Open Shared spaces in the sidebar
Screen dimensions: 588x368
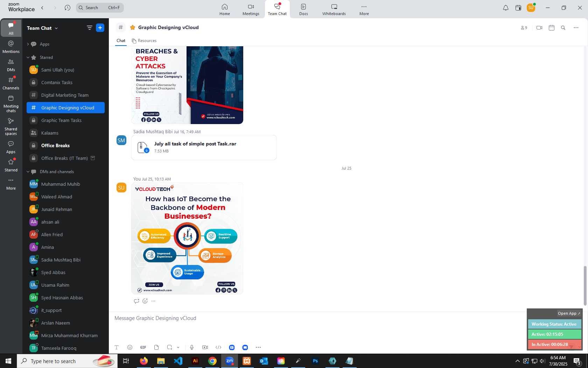point(11,127)
